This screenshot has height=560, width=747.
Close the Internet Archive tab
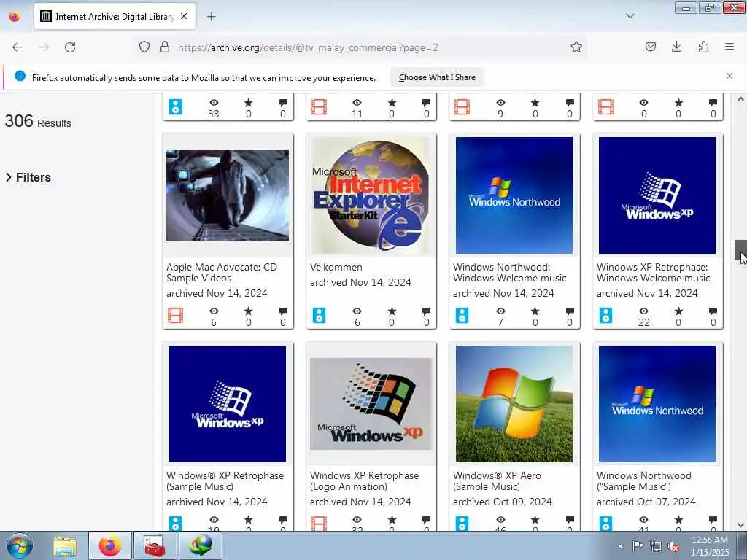(x=184, y=16)
